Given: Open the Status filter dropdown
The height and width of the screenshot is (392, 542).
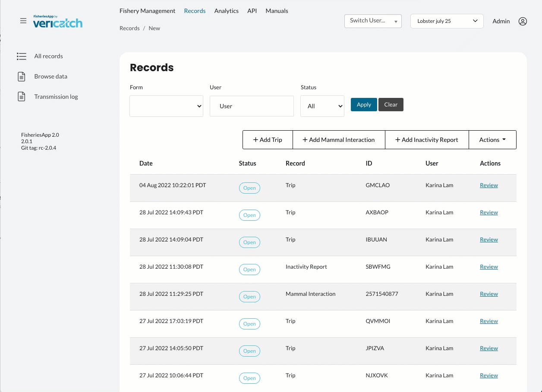Looking at the screenshot, I should click(x=322, y=106).
